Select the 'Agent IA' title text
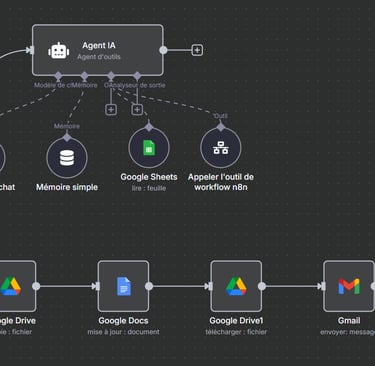Screen dimensions: 375x366 click(99, 45)
